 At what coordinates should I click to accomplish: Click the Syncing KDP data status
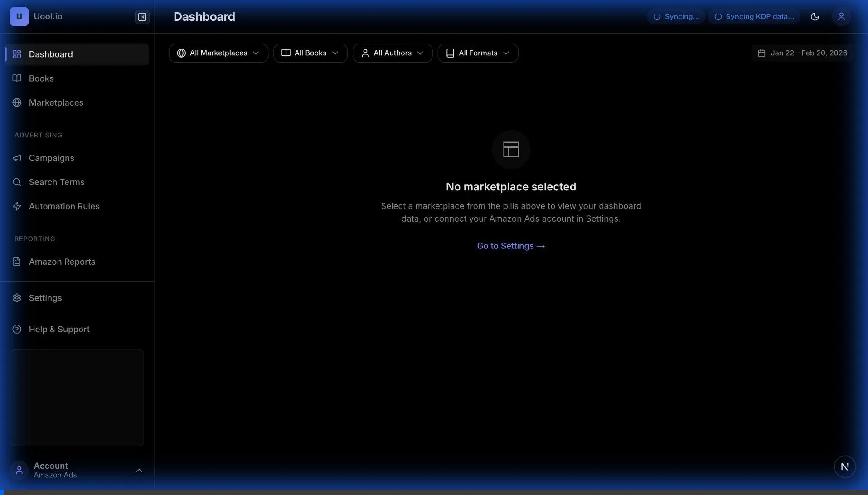[x=754, y=17]
